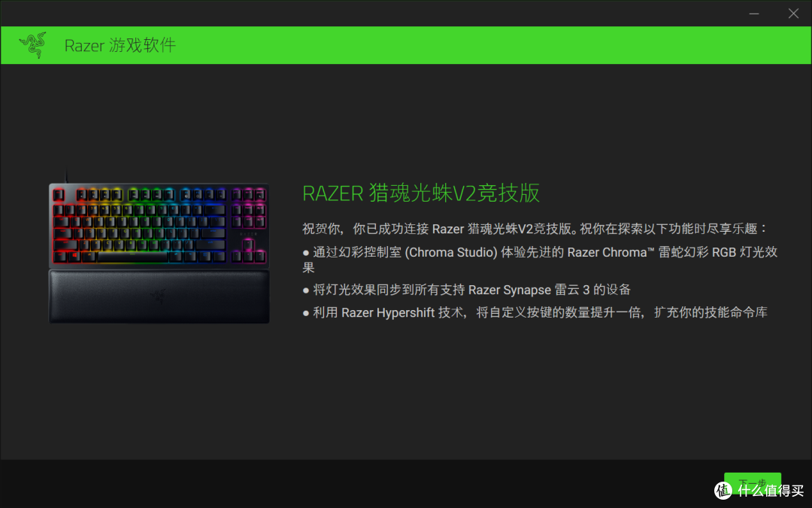Image resolution: width=812 pixels, height=508 pixels.
Task: Click the Razer Synapse 雷云 3 bullet line
Action: point(467,290)
